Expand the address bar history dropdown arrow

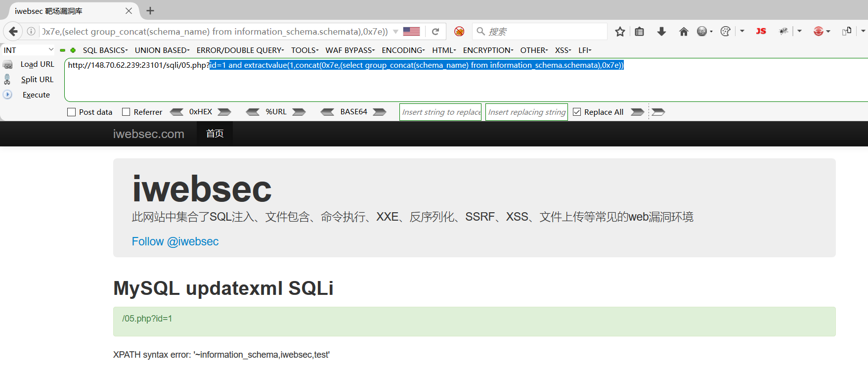395,32
